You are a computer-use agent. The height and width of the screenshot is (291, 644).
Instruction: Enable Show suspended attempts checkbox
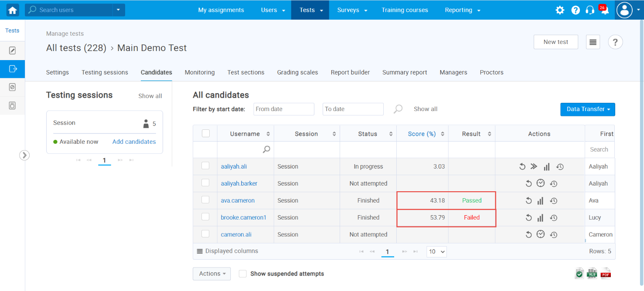[243, 274]
